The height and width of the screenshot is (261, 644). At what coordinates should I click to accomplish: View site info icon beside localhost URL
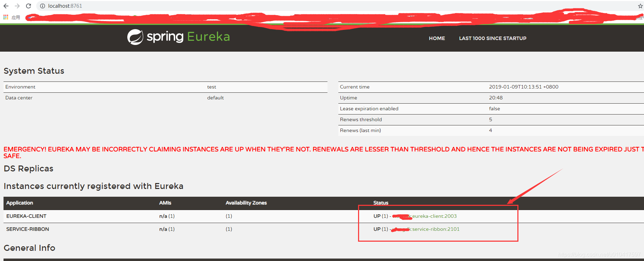click(x=43, y=6)
